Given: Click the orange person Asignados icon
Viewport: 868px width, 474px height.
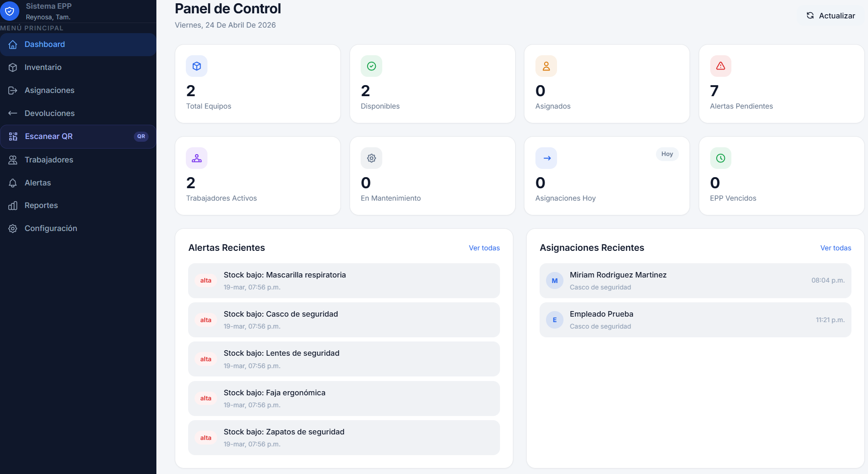Looking at the screenshot, I should click(x=546, y=66).
